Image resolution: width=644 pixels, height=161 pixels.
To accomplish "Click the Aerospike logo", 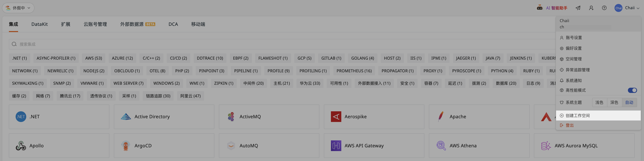I will [336, 117].
